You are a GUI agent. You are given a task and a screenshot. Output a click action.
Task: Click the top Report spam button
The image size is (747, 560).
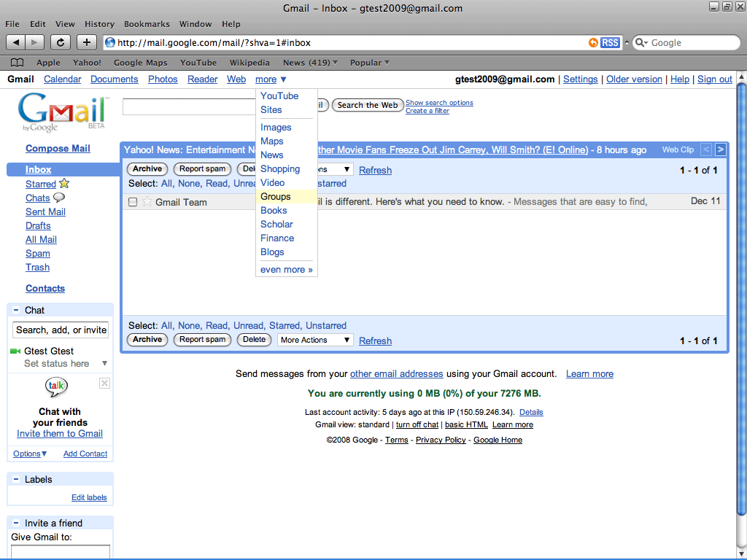click(203, 168)
